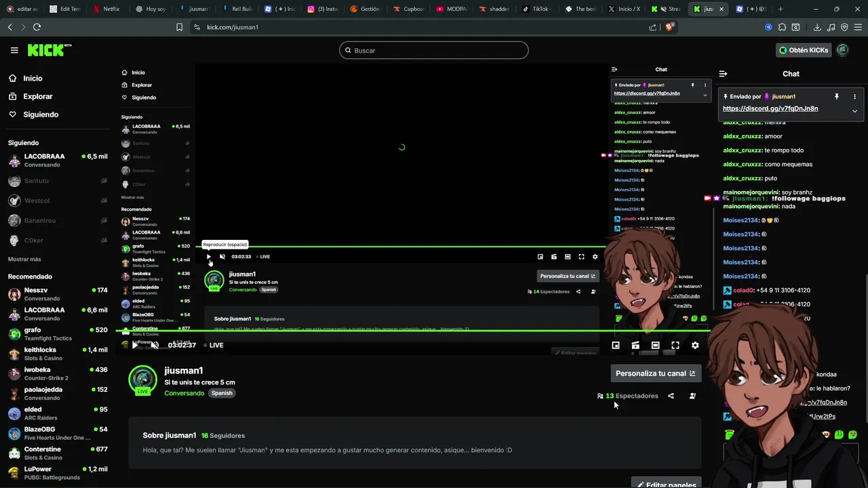This screenshot has height=488, width=868.
Task: Click Personaliza tu canal button below main player
Action: pos(655,373)
